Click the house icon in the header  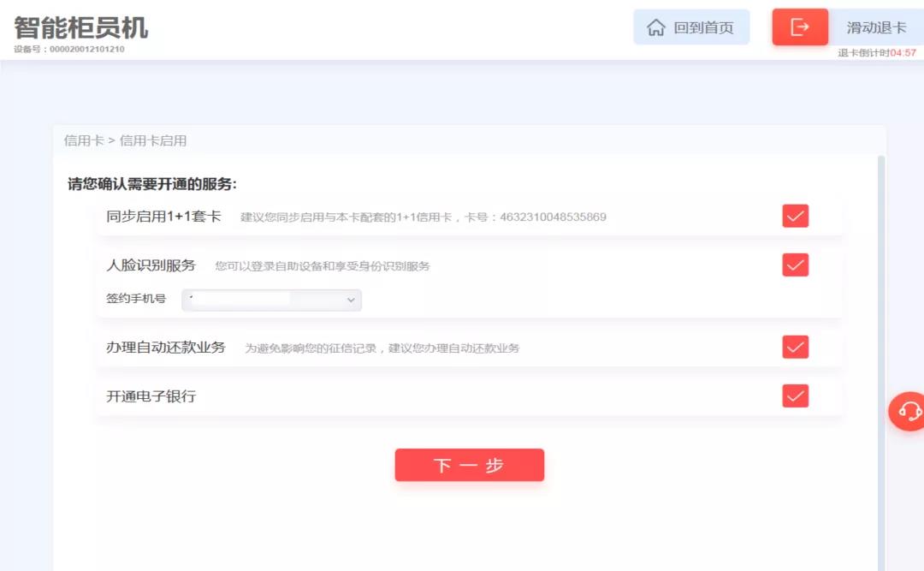point(656,27)
